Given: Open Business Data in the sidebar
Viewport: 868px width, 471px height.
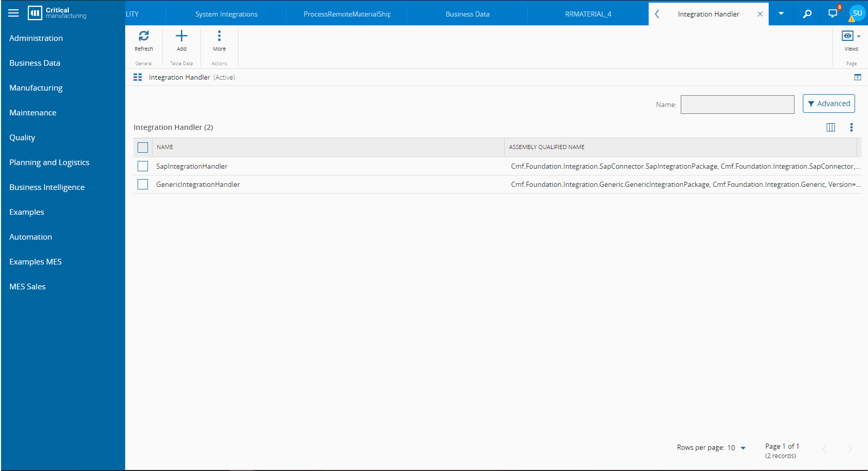Looking at the screenshot, I should pyautogui.click(x=35, y=63).
